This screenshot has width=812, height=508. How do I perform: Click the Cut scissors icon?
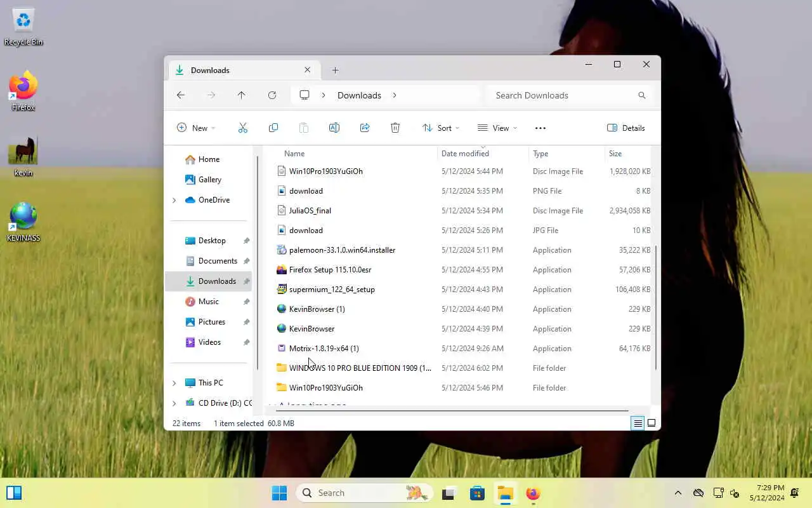[243, 128]
